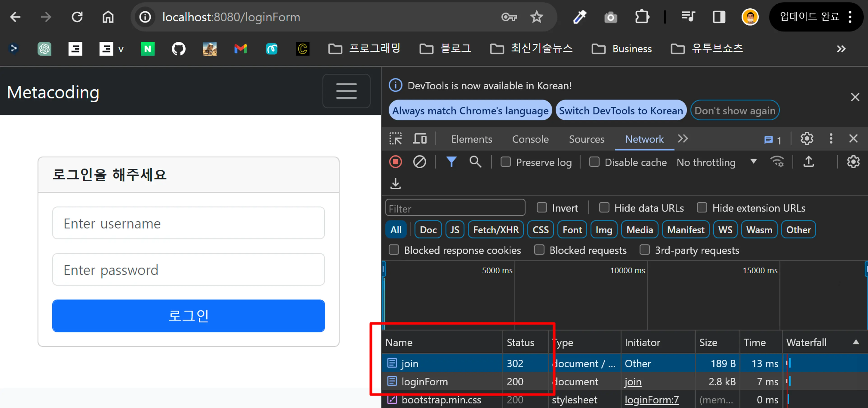Viewport: 868px width, 408px height.
Task: Open the color picker extension icon
Action: pos(580,17)
